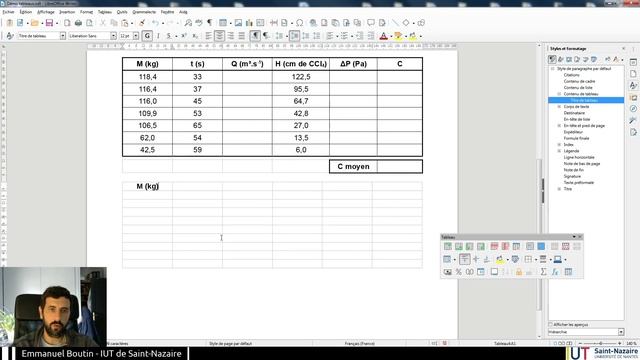Click the Styles icon in sidebar strip

(633, 85)
